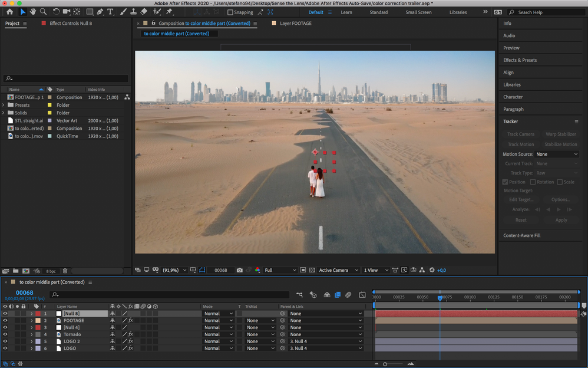This screenshot has width=588, height=368.
Task: Open the Motion Source dropdown
Action: (557, 155)
